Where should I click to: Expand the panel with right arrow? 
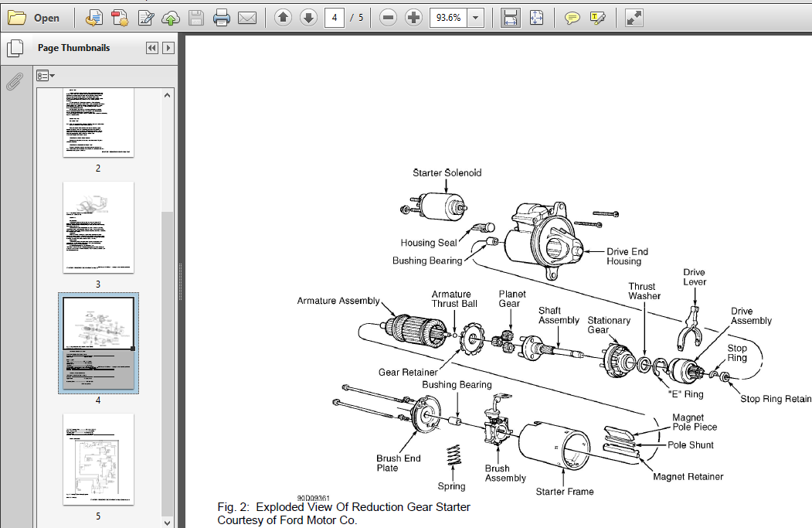[168, 48]
